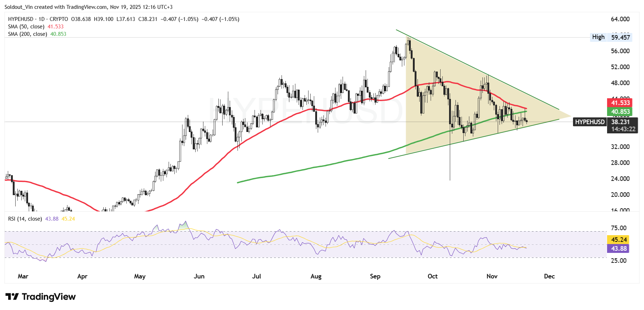Click the Soldout_Vin TradingView.com attribution text
The image size is (644, 310).
[88, 7]
